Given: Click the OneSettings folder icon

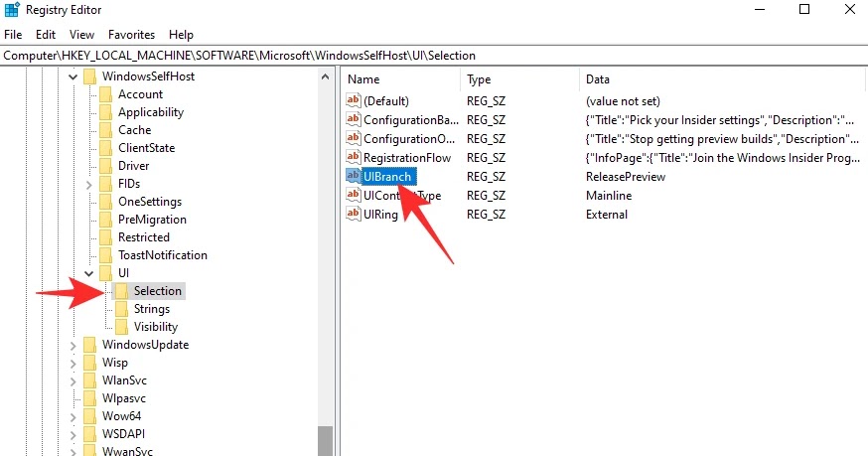Looking at the screenshot, I should [x=105, y=202].
